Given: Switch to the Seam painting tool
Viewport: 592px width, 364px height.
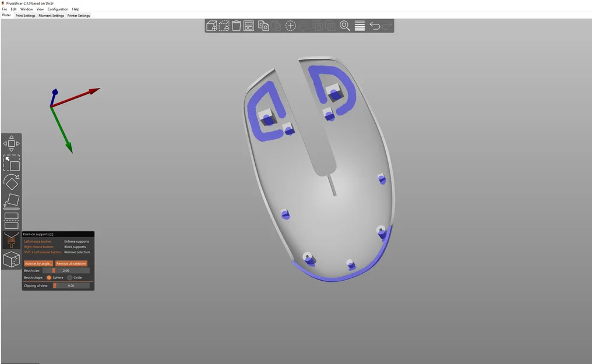Looking at the screenshot, I should (11, 259).
